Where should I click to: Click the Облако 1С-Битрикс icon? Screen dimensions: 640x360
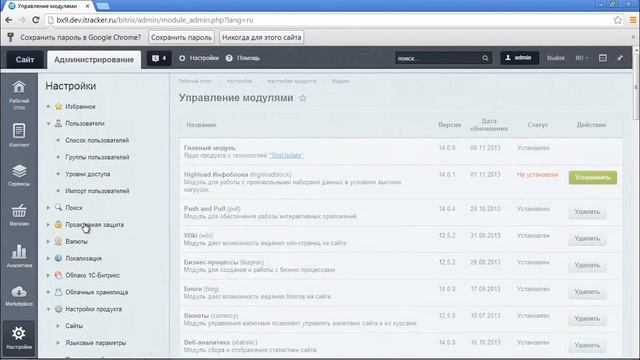(58, 275)
